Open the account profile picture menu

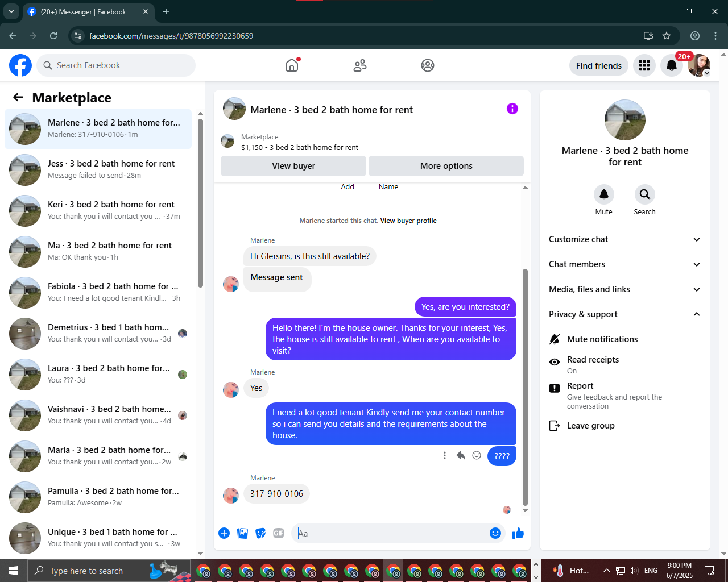699,65
